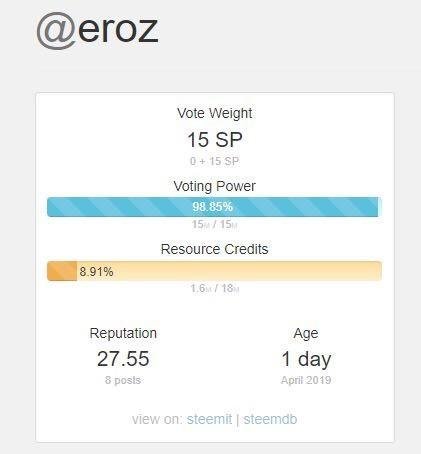
Task: Click the April 2019 creation date
Action: [306, 380]
